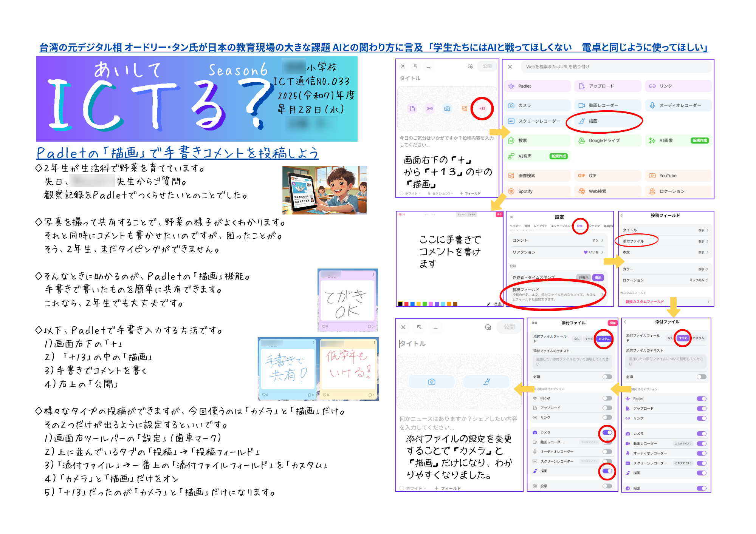Enable the switched-off リンク attachment toggle
The image size is (756, 534).
[x=607, y=417]
